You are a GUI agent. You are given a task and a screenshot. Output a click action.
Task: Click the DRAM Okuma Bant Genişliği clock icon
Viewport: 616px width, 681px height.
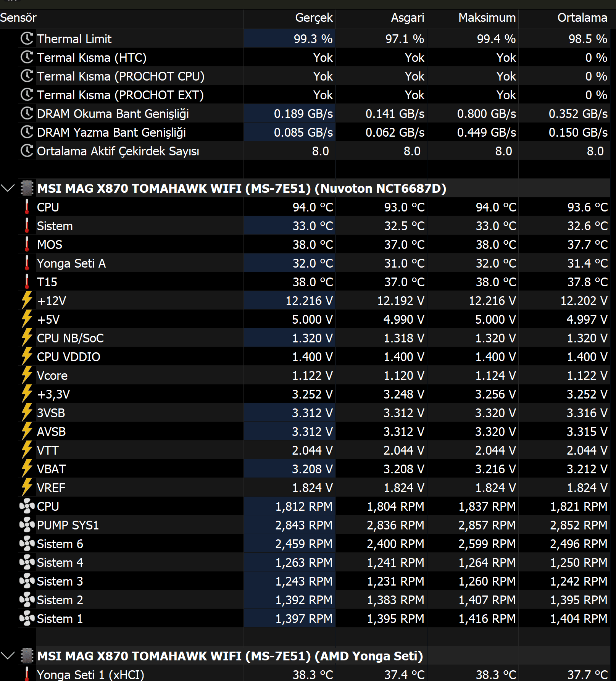coord(27,113)
